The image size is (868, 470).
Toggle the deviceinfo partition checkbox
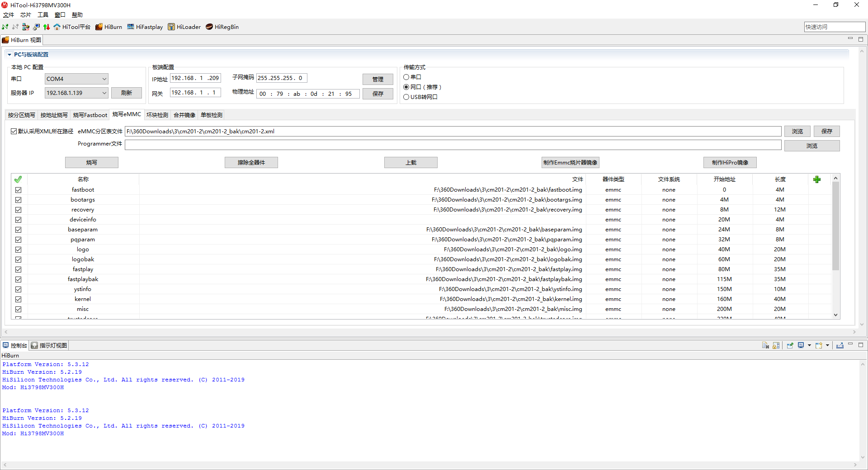tap(18, 220)
